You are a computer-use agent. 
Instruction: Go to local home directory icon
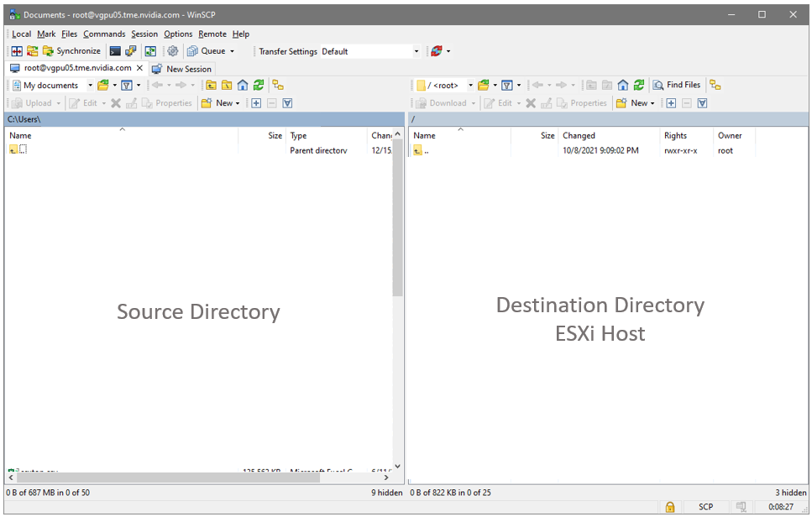point(243,85)
